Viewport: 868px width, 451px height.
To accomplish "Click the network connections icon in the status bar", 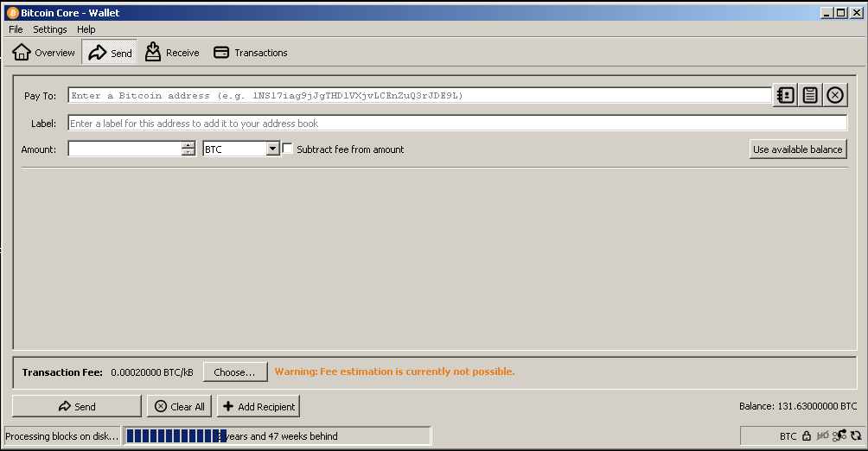I will pos(839,436).
